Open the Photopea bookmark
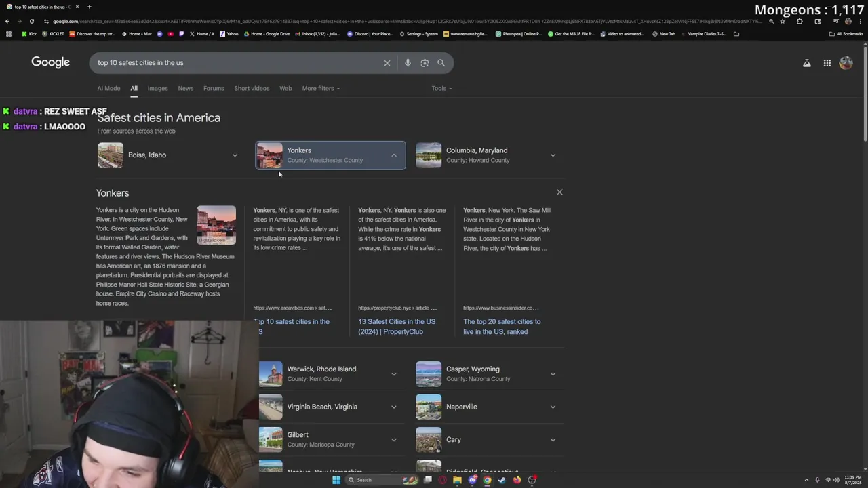 point(519,34)
